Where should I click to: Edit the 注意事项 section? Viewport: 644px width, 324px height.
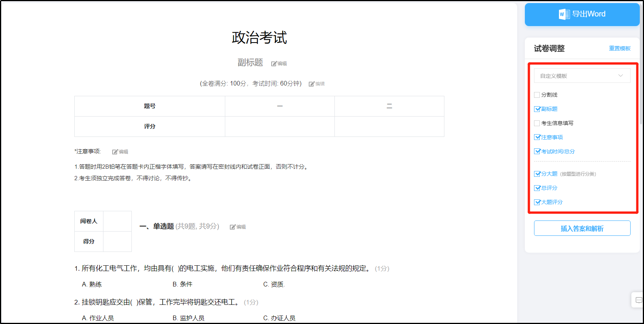click(120, 152)
